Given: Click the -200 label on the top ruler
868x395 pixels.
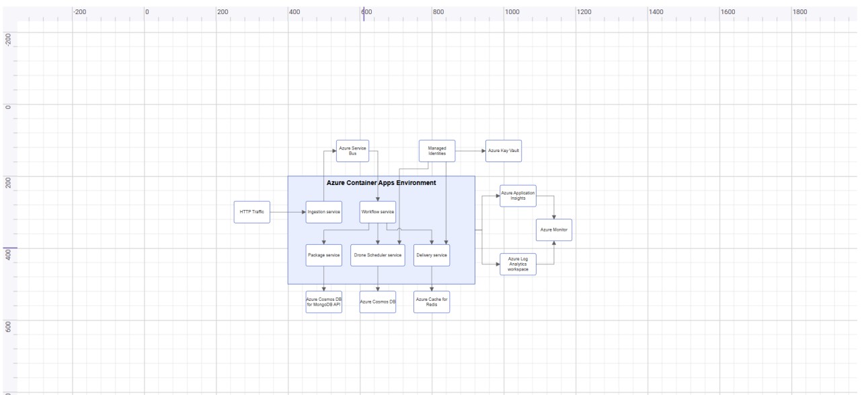Looking at the screenshot, I should [x=80, y=11].
